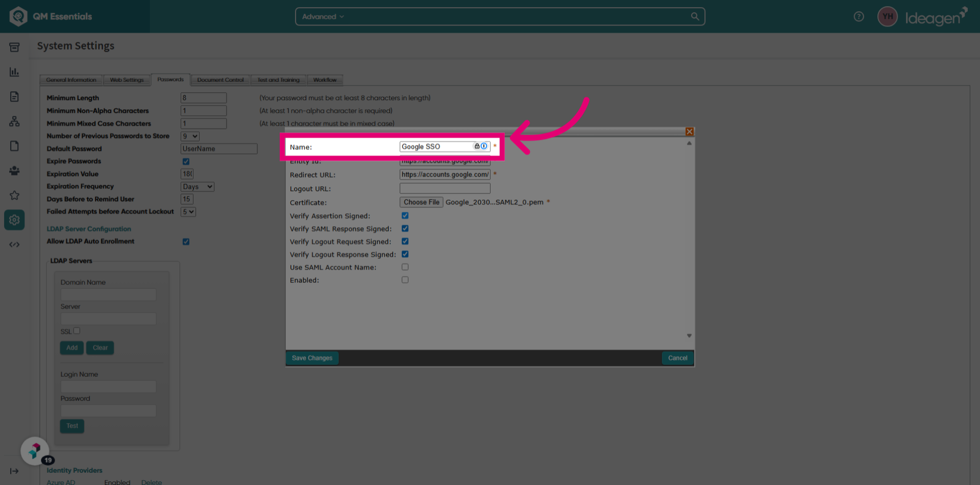This screenshot has width=980, height=485.
Task: Click the dialog scroll up arrow
Action: coord(689,143)
